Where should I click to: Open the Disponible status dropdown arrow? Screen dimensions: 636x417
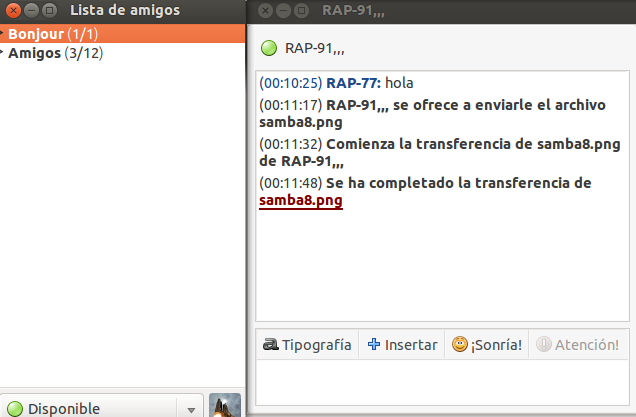[x=191, y=410]
